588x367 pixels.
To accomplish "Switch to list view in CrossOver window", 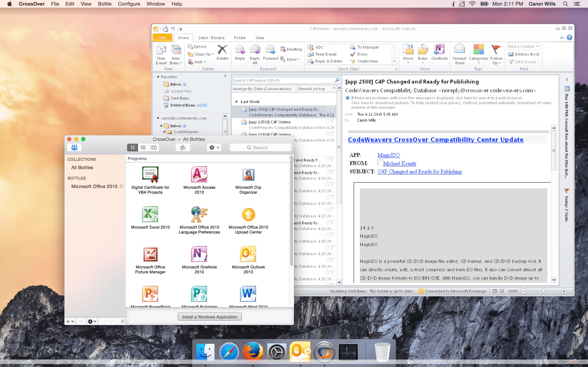I will pyautogui.click(x=143, y=147).
